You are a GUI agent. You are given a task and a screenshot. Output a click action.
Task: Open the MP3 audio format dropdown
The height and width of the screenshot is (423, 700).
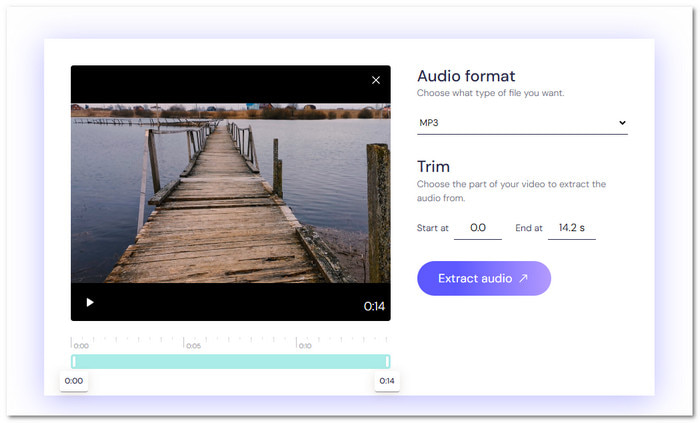tap(522, 123)
